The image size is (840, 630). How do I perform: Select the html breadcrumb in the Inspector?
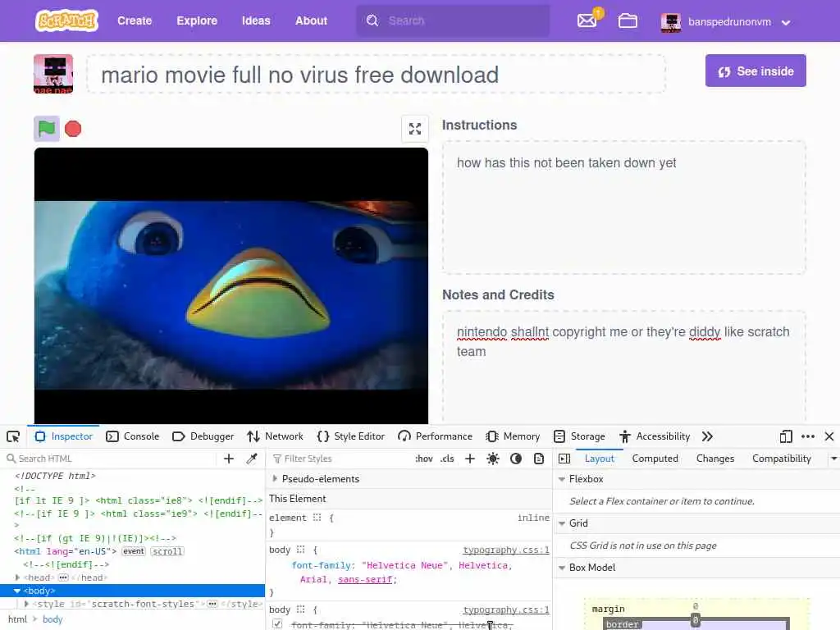[x=17, y=619]
